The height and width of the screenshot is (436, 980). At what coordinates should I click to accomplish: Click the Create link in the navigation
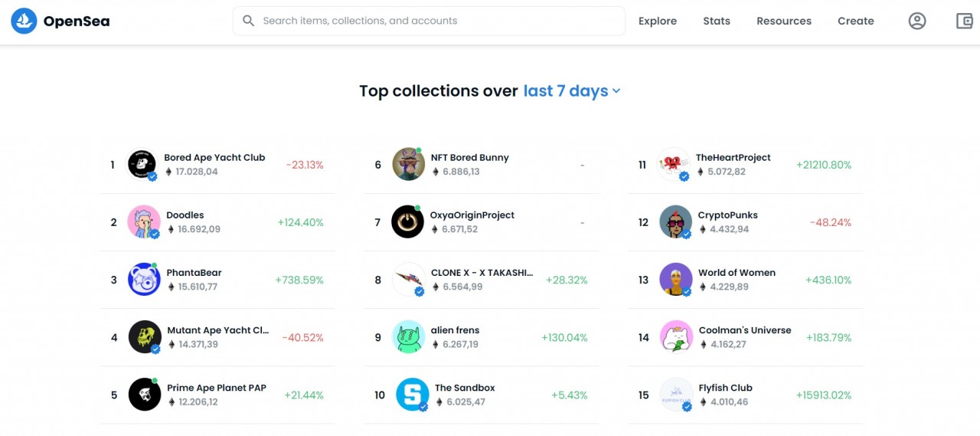pos(856,21)
